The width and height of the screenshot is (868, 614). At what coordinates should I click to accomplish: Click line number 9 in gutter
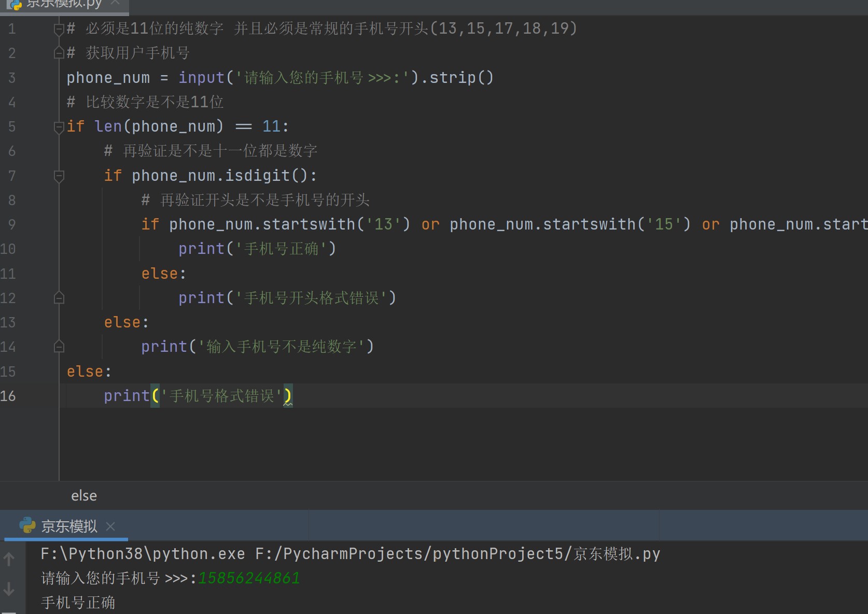click(x=11, y=225)
